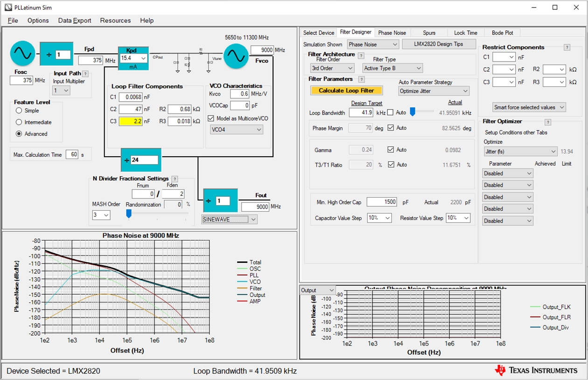Open the Data Export menu

75,21
